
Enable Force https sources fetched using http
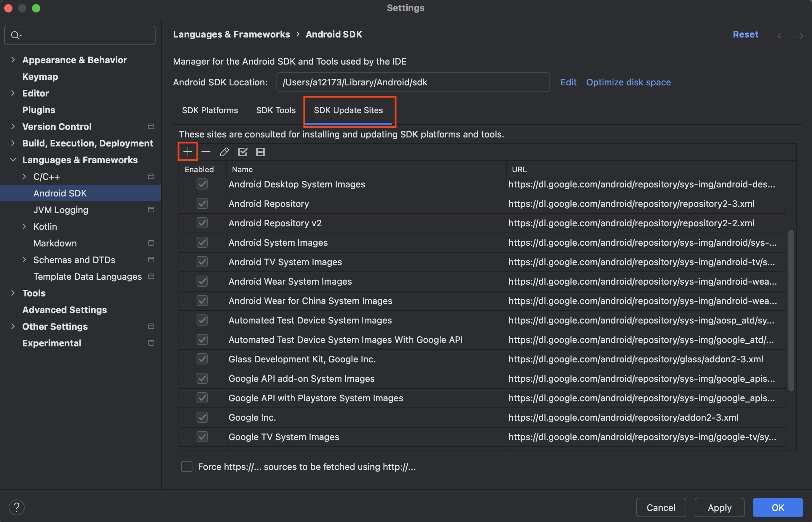(x=187, y=466)
